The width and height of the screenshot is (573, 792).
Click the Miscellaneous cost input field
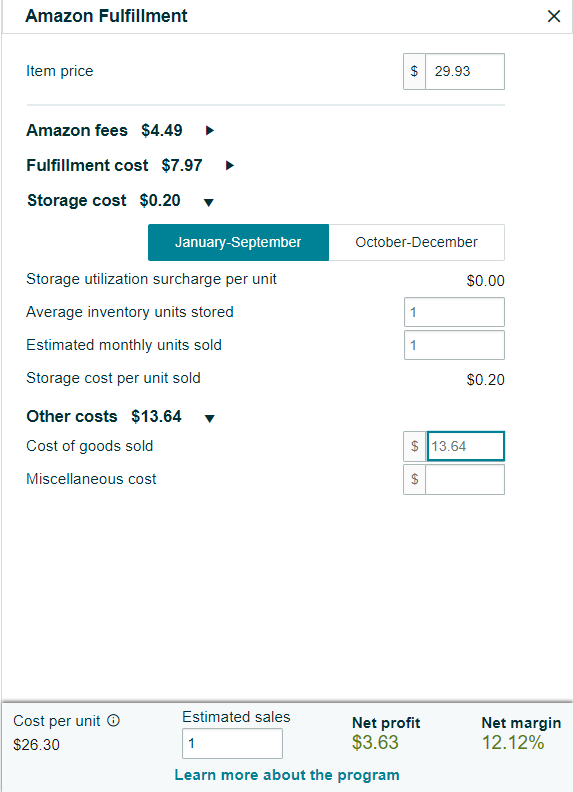[465, 479]
